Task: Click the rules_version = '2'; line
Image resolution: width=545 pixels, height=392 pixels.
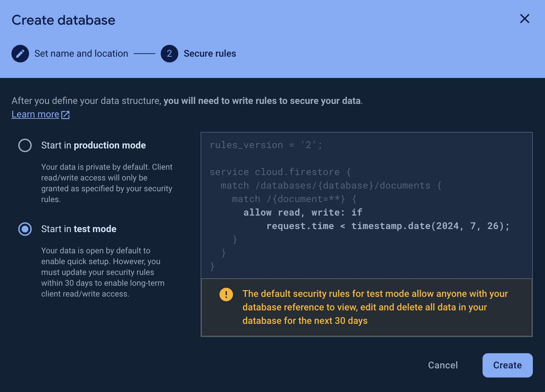Action: tap(266, 145)
